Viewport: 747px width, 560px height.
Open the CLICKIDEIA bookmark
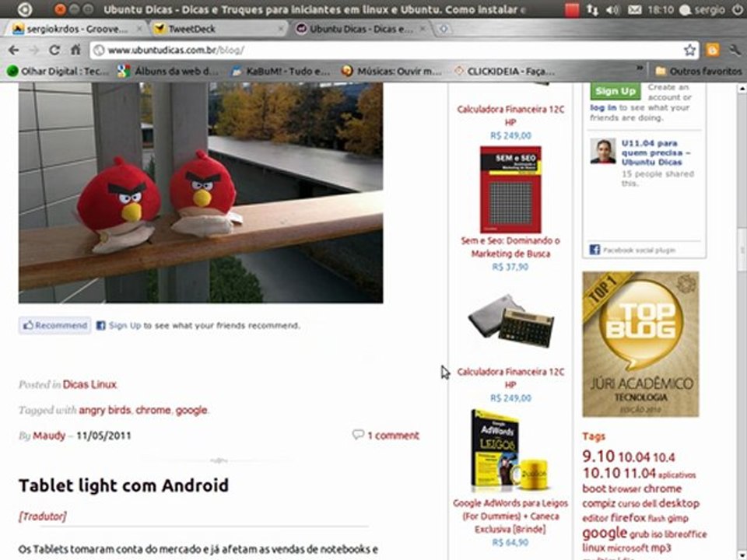click(504, 71)
